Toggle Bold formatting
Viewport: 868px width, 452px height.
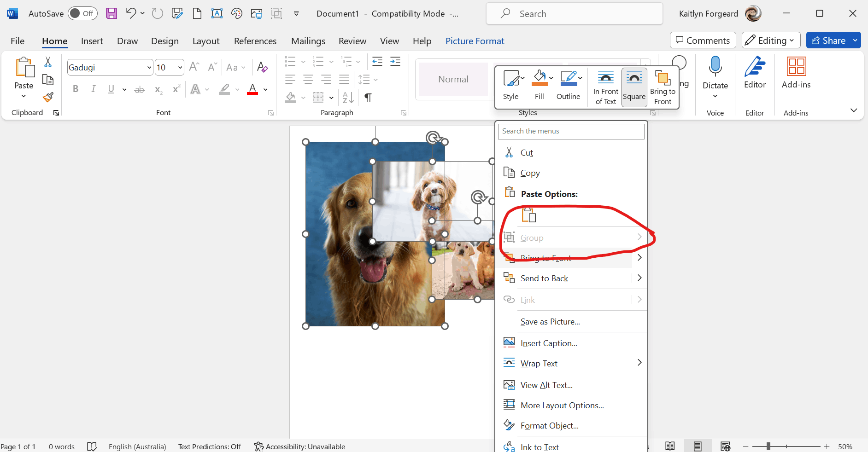click(76, 89)
